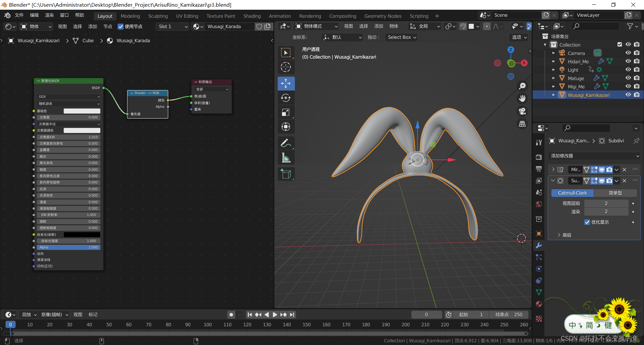Open the 文件 menu
Screen dimensions: 644x345
pyautogui.click(x=19, y=15)
